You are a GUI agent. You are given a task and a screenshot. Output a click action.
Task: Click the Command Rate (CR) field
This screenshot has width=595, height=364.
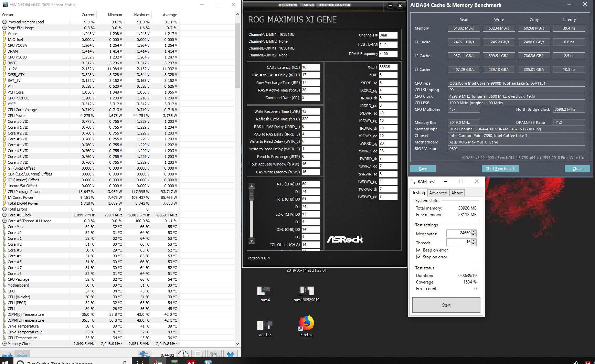tap(311, 98)
